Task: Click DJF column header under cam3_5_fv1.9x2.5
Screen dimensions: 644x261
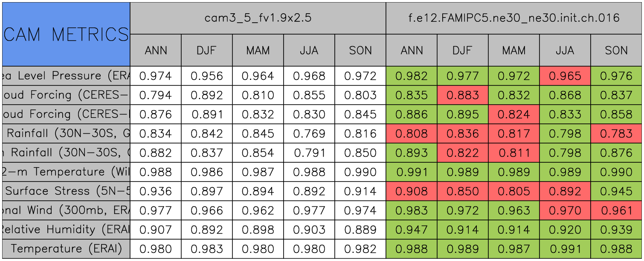Action: (x=207, y=50)
